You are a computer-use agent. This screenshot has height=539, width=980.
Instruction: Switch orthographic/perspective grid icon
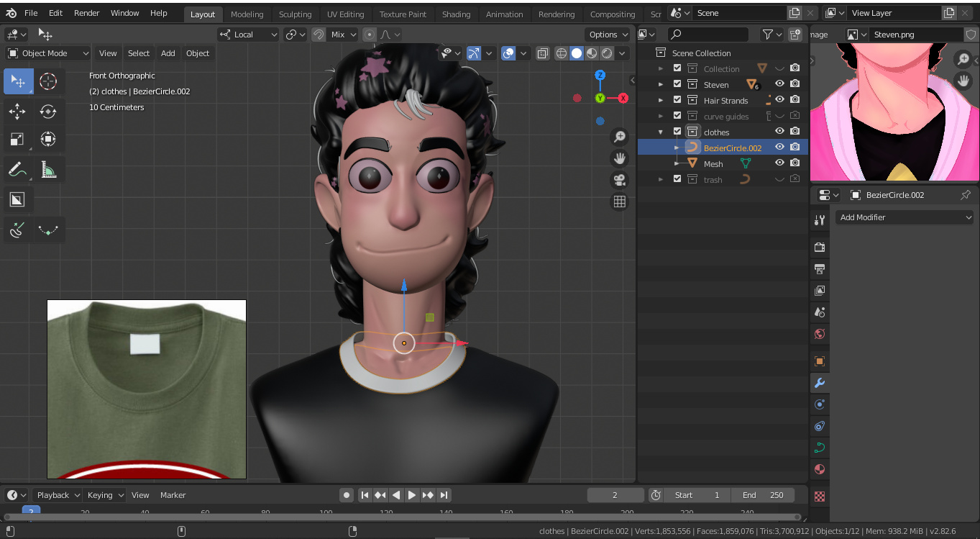click(619, 202)
